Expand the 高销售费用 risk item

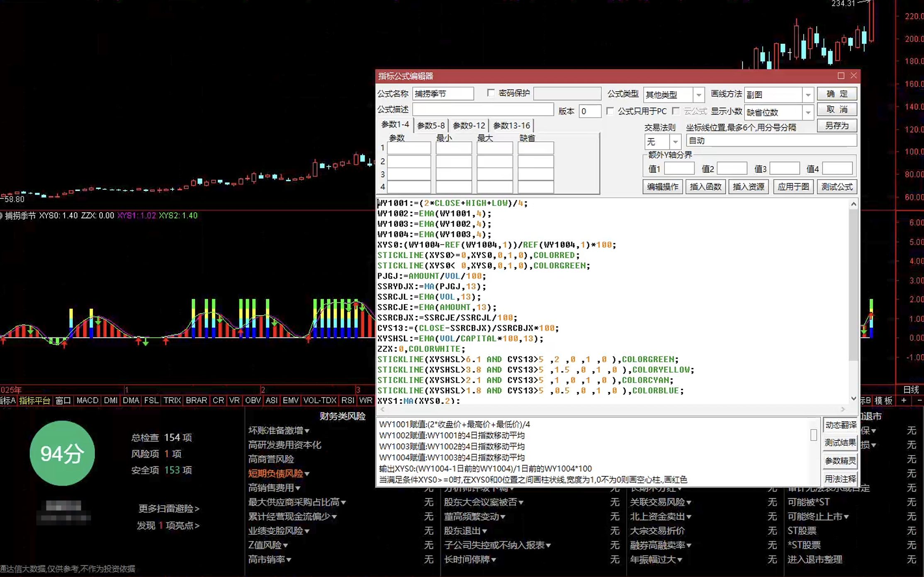click(x=298, y=488)
